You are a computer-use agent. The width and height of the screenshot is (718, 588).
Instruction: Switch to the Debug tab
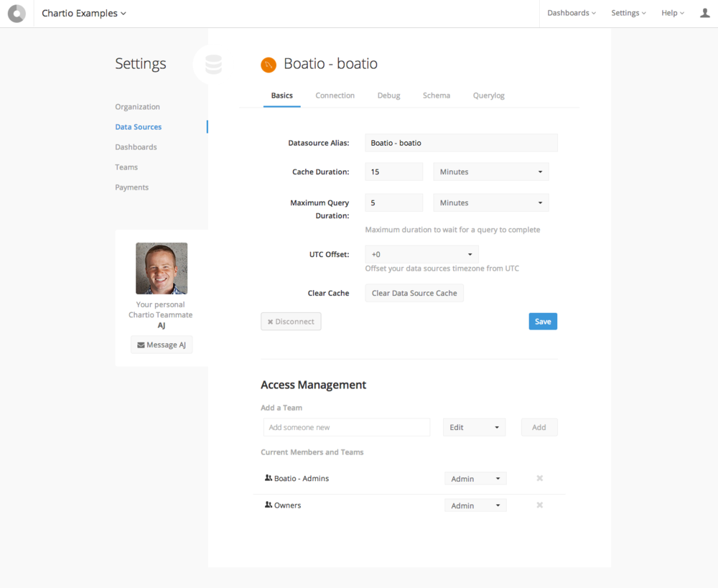coord(388,95)
